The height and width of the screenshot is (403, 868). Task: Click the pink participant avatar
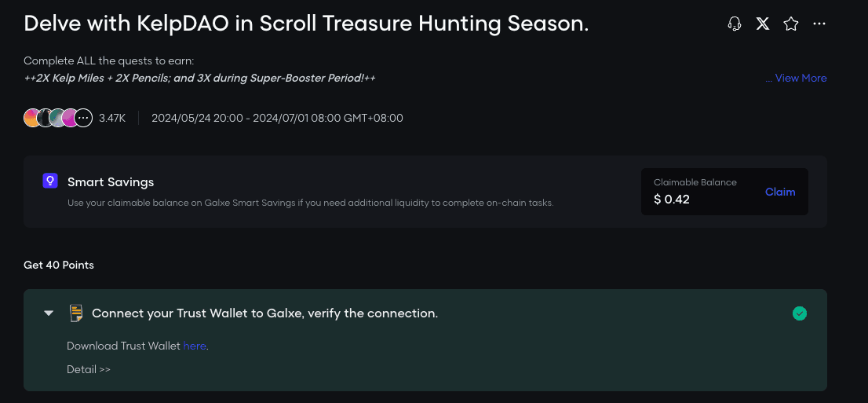pyautogui.click(x=69, y=118)
